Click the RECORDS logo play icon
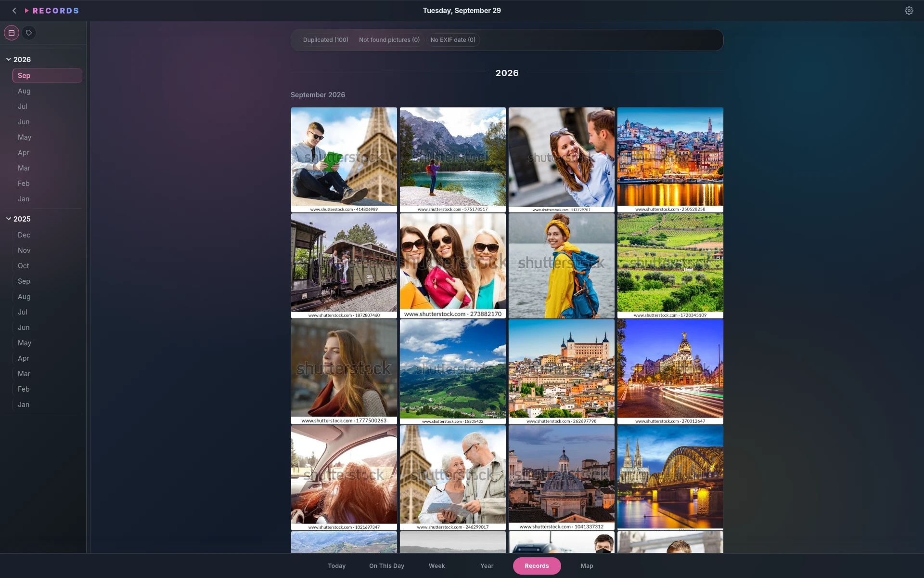The width and height of the screenshot is (924, 578). [27, 11]
